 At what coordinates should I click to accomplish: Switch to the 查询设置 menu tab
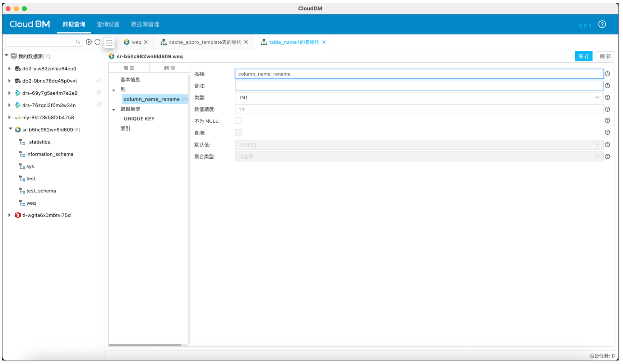108,24
